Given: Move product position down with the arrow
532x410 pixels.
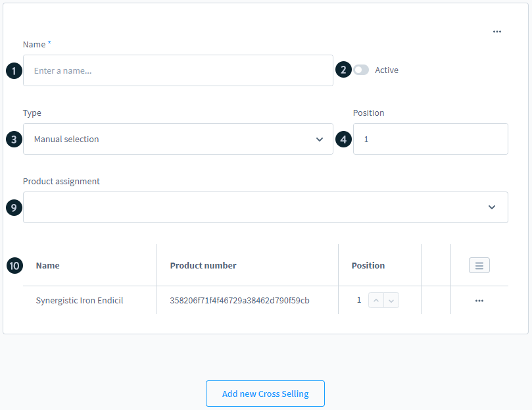Looking at the screenshot, I should click(391, 300).
